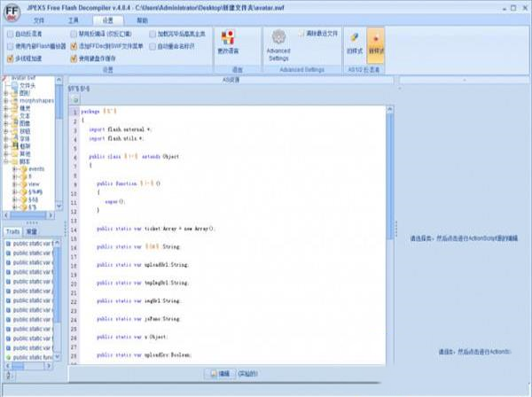Open the 文件 (File) ribbon tab

pyautogui.click(x=39, y=20)
